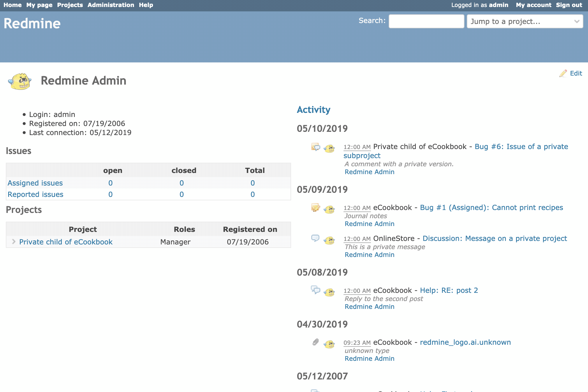Click the paperclip attachment icon beside redmine_logo.ai.unknown
Viewport: 588px width, 392px height.
click(x=316, y=342)
